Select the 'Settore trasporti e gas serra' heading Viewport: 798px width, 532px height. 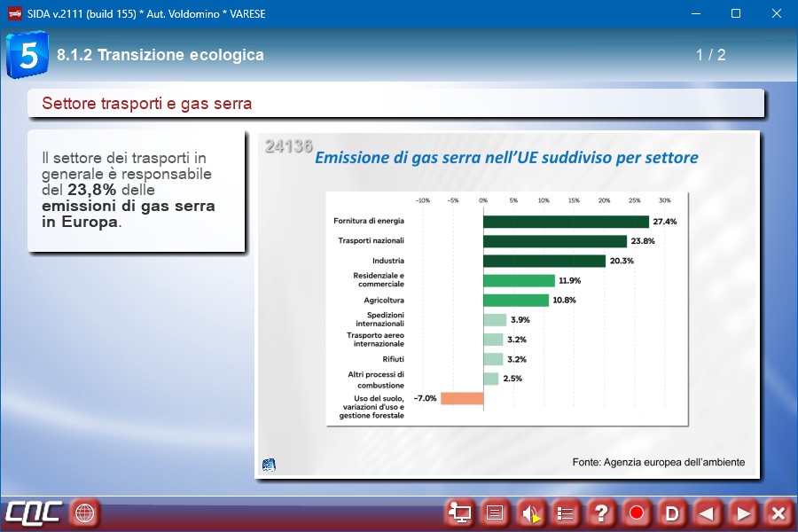[x=147, y=104]
